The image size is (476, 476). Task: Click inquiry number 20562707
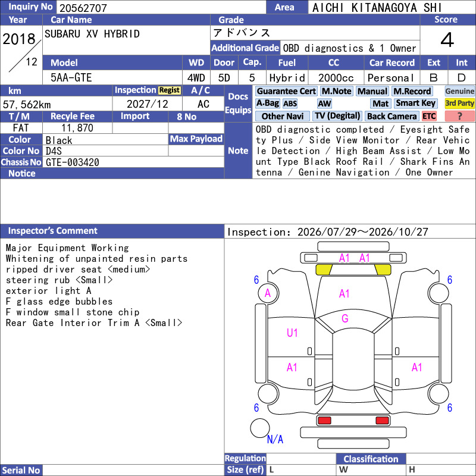(83, 8)
